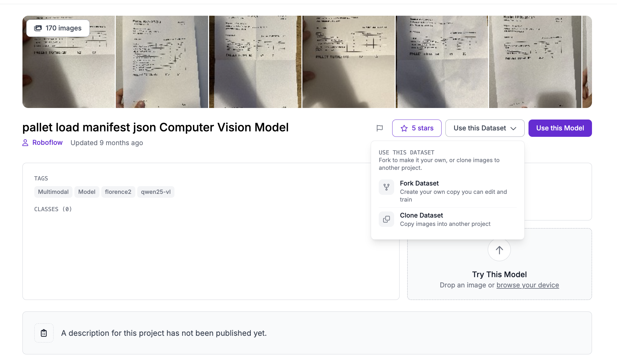617x364 pixels.
Task: Click the clipboard description icon
Action: coord(44,333)
